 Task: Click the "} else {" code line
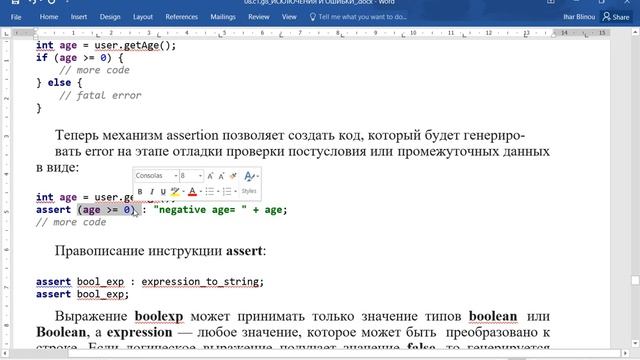click(x=59, y=83)
